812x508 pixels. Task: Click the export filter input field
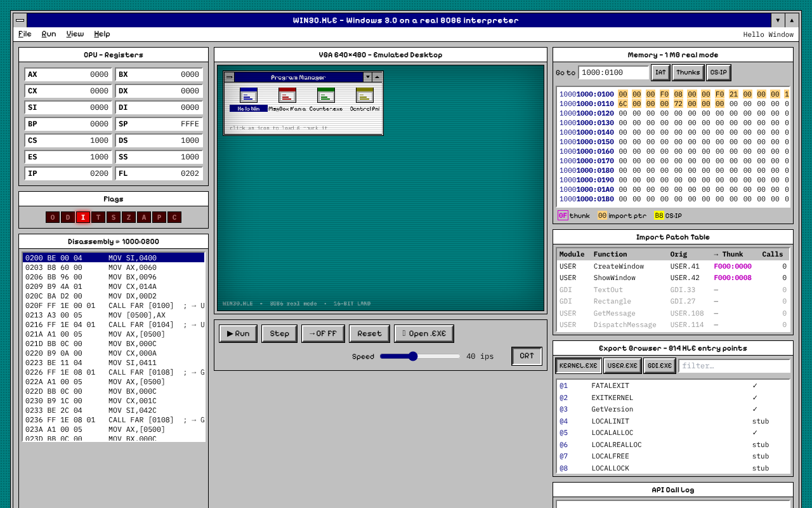click(735, 366)
